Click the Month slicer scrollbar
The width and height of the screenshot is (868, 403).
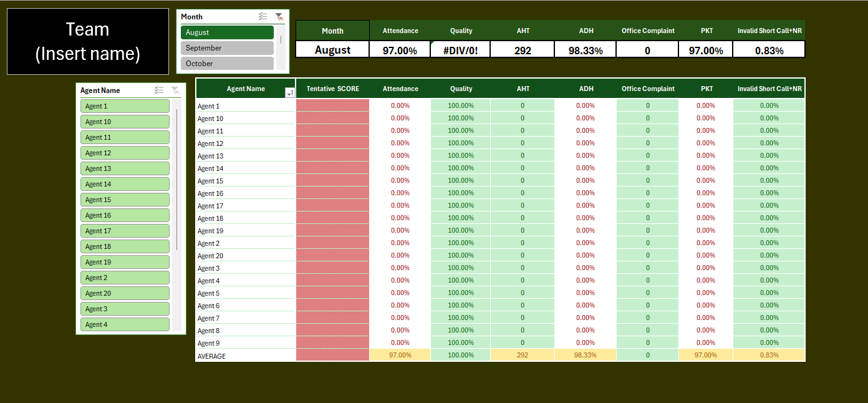(281, 39)
